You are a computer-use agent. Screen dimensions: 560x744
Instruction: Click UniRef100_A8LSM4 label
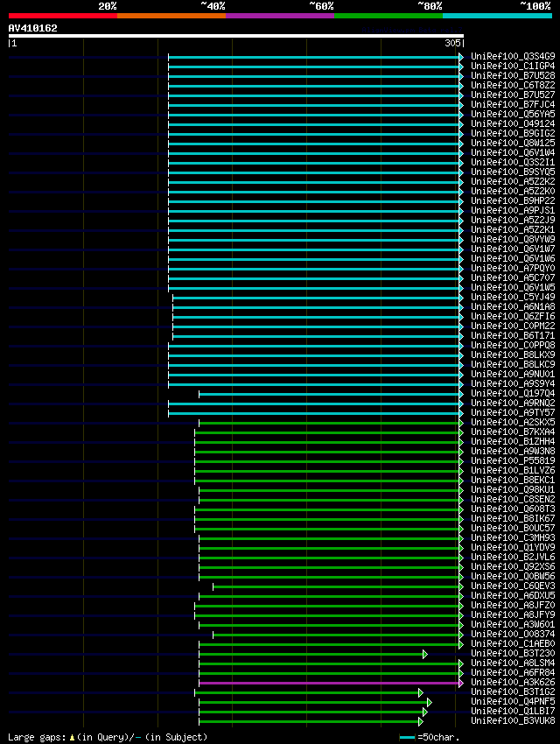click(x=513, y=663)
